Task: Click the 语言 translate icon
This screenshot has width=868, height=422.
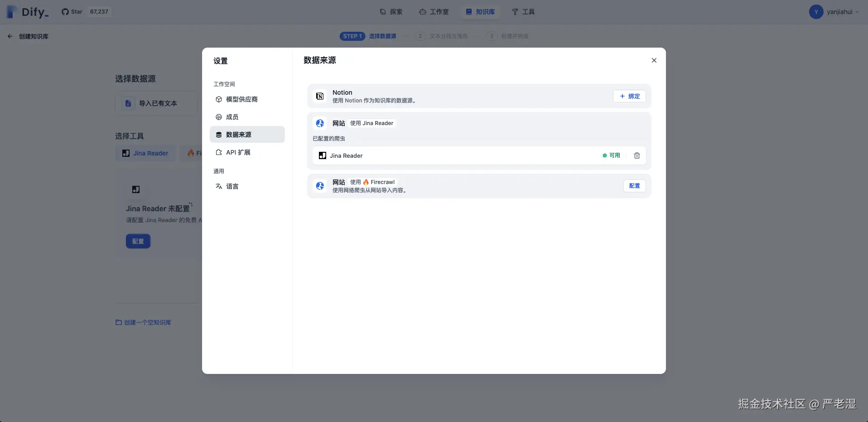Action: 219,186
